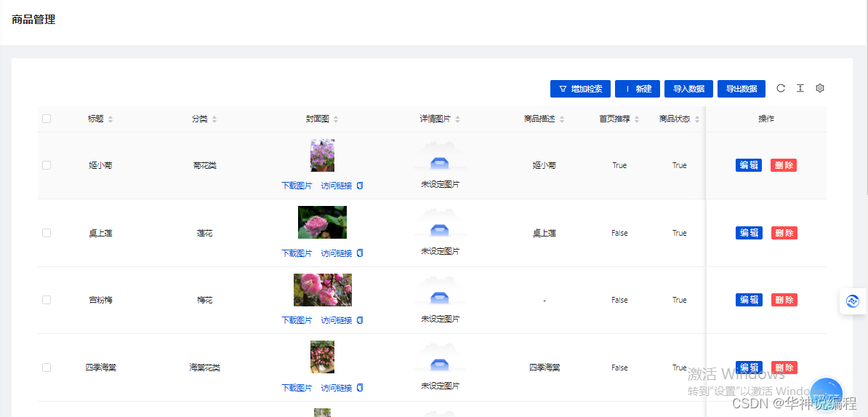Delete the 宫粉梅 product
This screenshot has width=868, height=417.
[784, 300]
